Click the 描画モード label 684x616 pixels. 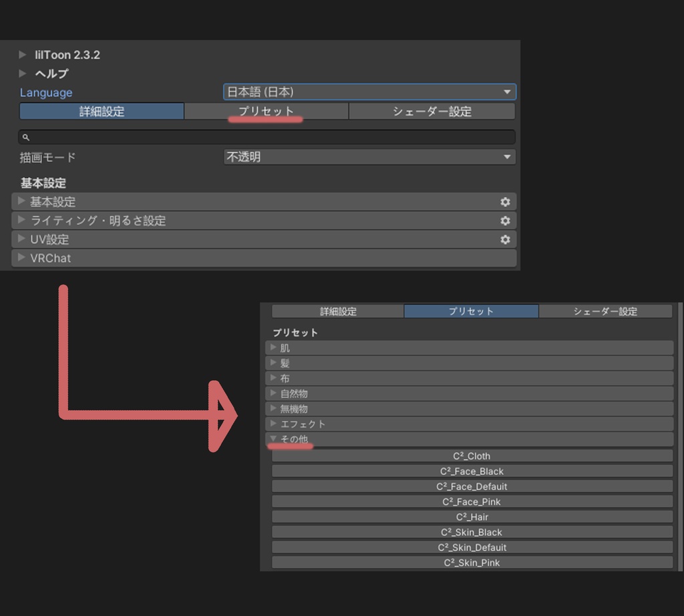[47, 157]
